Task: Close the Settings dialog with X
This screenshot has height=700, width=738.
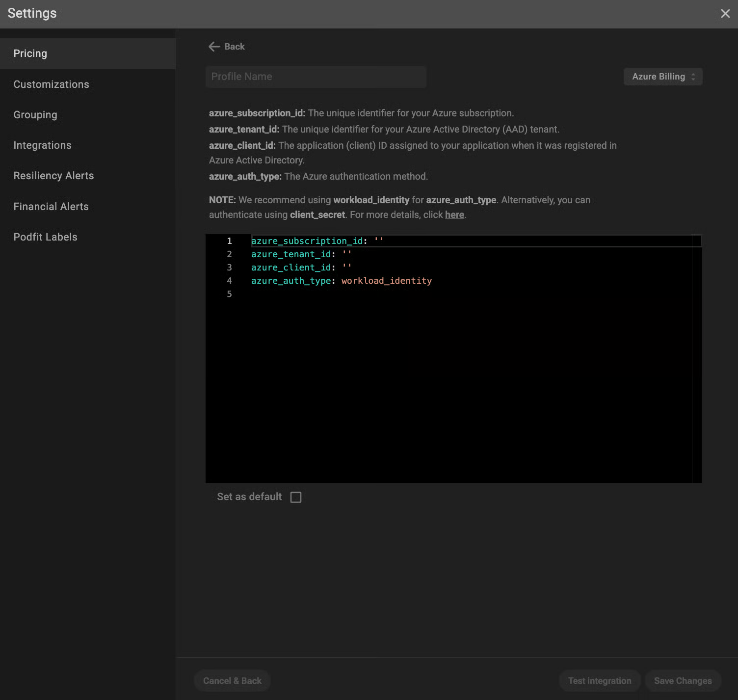Action: (725, 14)
